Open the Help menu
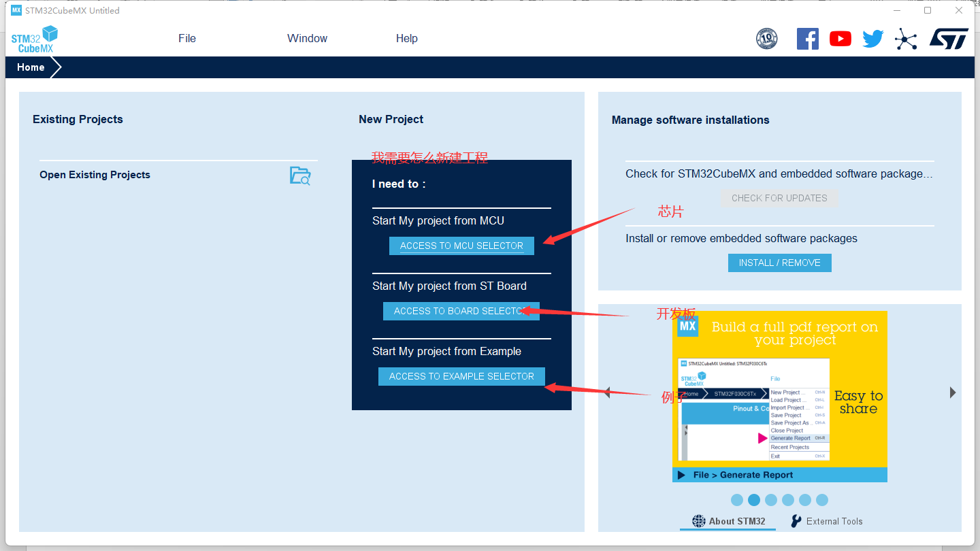Image resolution: width=980 pixels, height=551 pixels. pos(407,38)
